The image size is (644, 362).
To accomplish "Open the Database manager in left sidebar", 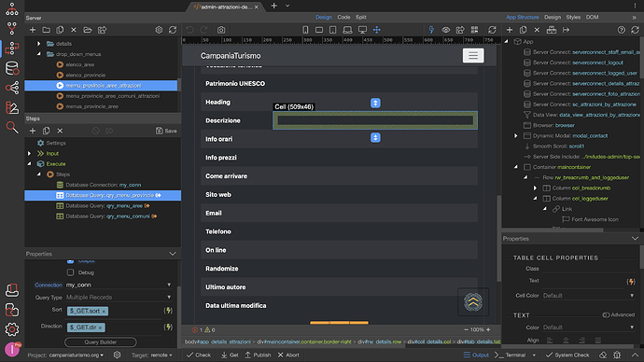I will point(12,68).
